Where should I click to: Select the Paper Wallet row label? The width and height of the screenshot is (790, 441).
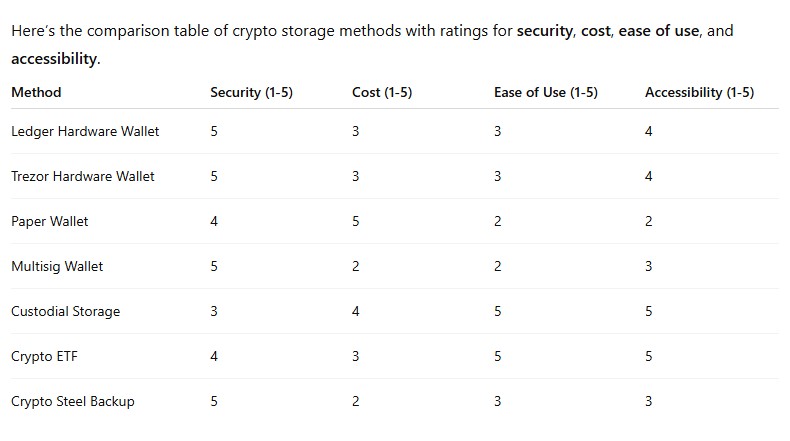(x=49, y=221)
